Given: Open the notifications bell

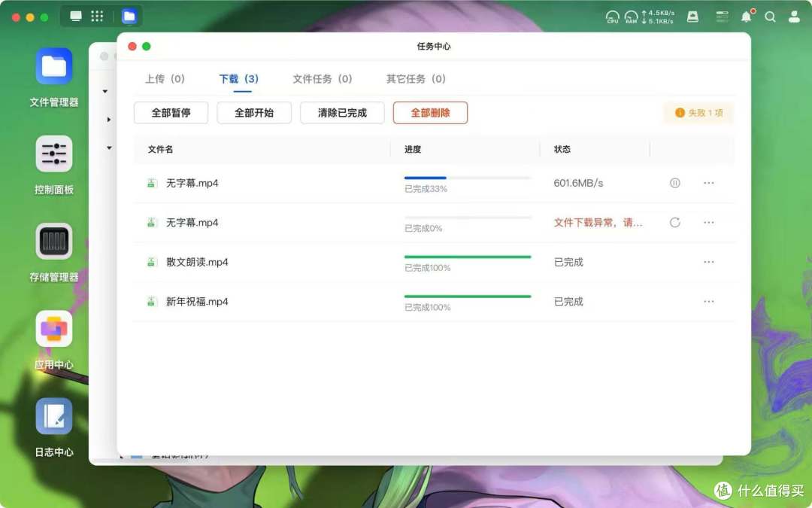Looking at the screenshot, I should 747,16.
